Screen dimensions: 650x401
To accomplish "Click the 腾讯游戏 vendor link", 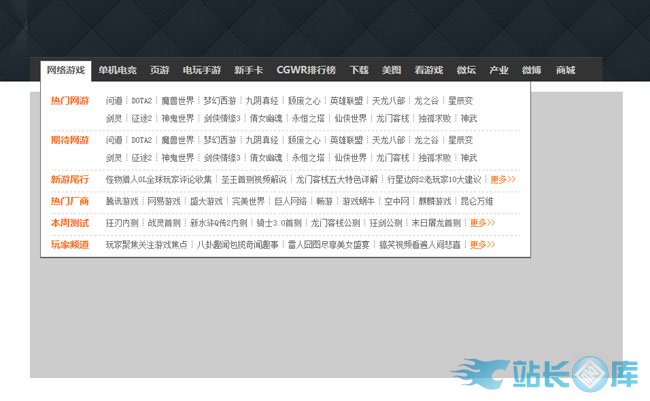I will point(122,202).
